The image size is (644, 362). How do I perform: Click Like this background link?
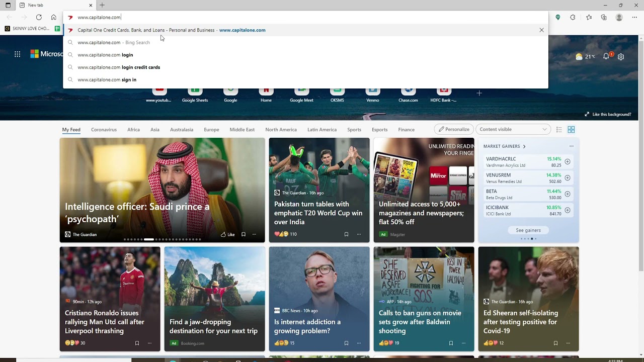608,114
